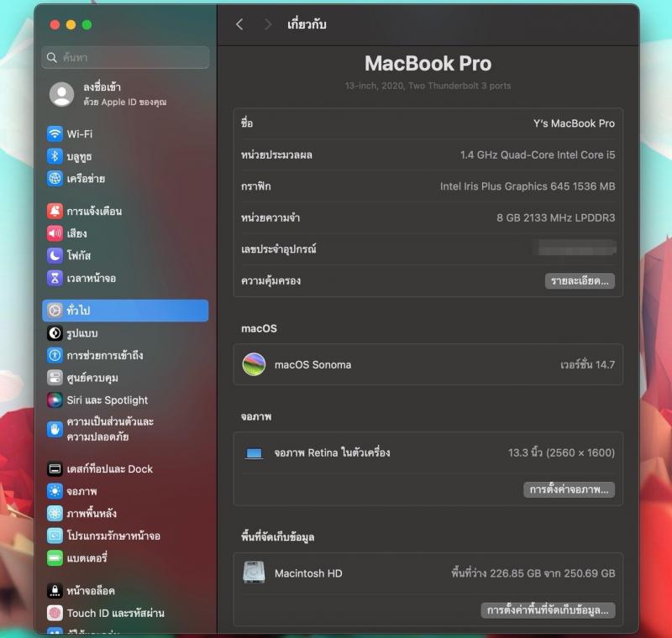Open display settings (การตั้งค่าจอภาพ...) button
This screenshot has width=672, height=638.
[x=570, y=489]
